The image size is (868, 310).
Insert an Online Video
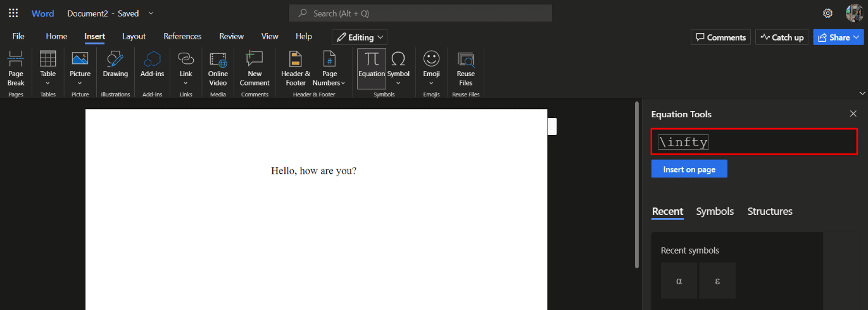tap(218, 69)
